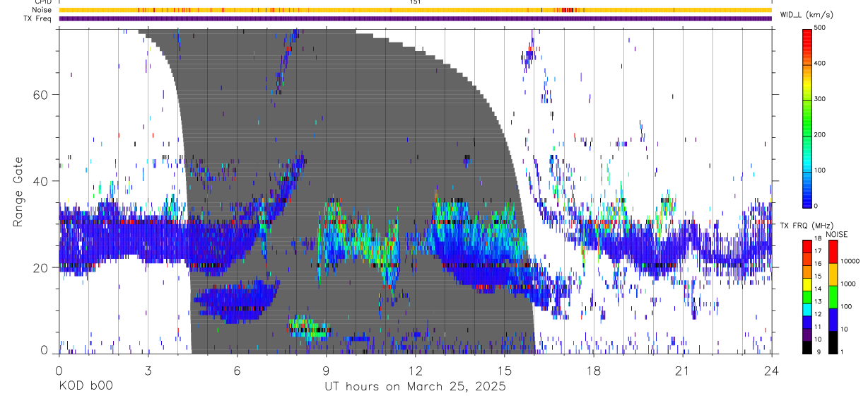Click the TX FRQ (MHz) legend title

[x=805, y=226]
